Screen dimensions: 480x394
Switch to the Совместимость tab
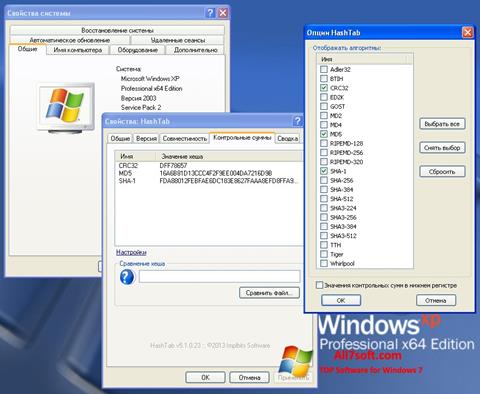click(185, 139)
